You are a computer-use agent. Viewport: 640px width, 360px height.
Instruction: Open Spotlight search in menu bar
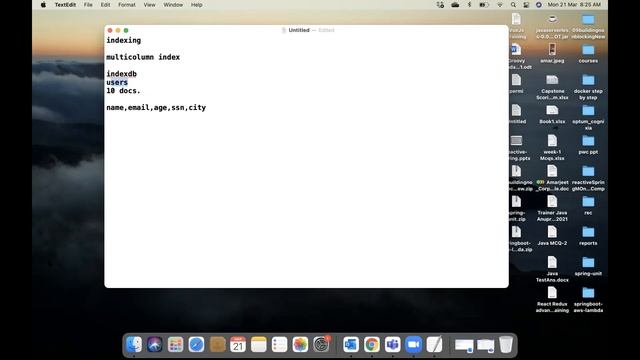click(513, 5)
